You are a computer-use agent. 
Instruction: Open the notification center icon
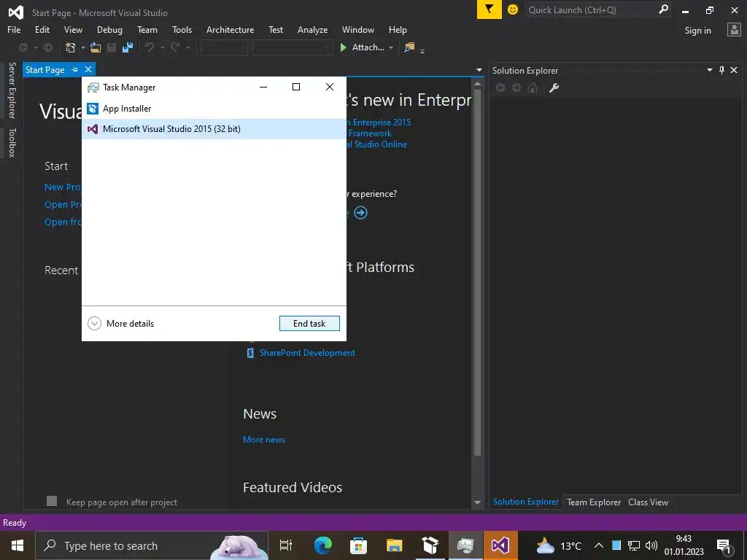tap(724, 545)
